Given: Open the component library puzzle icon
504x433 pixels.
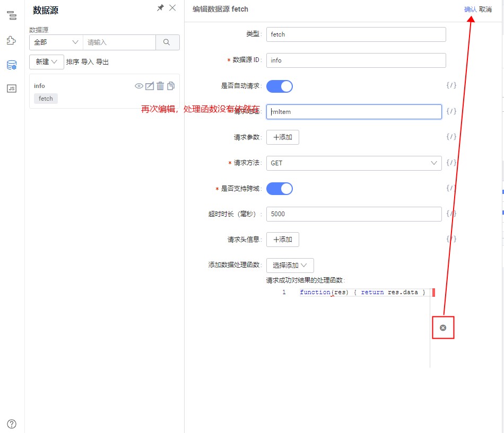Looking at the screenshot, I should coord(12,40).
